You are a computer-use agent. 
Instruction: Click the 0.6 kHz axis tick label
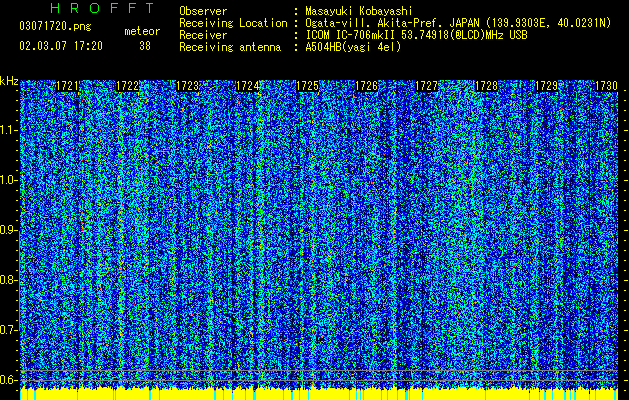[9, 380]
